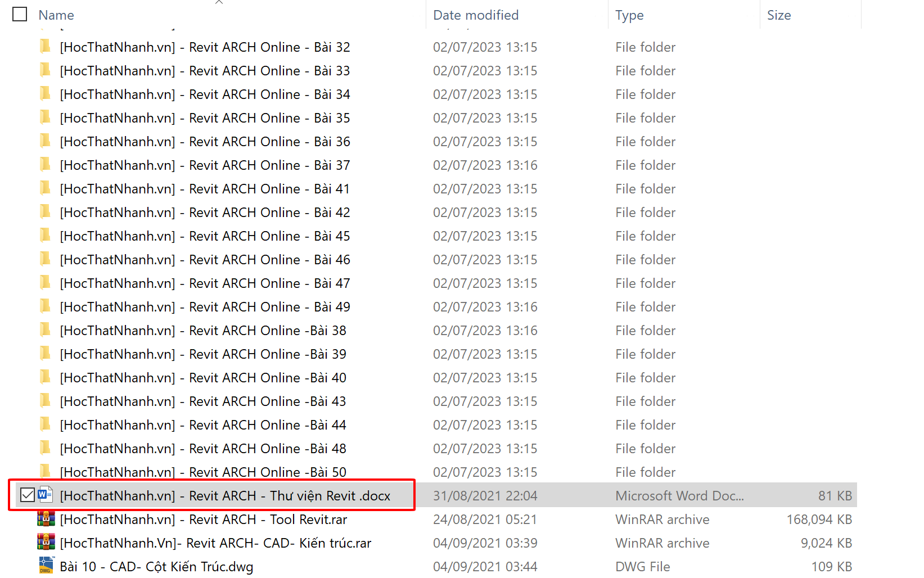Click the folder icon of Bài 35
This screenshot has height=578, width=924.
(x=46, y=117)
